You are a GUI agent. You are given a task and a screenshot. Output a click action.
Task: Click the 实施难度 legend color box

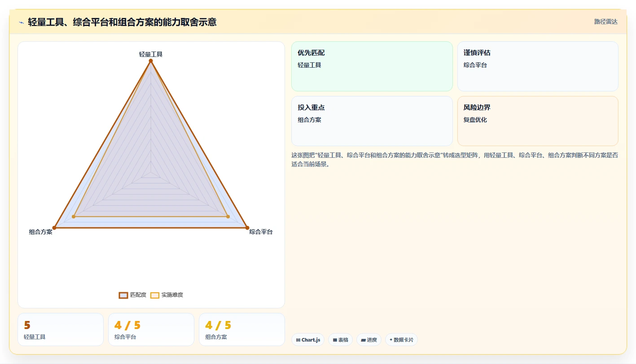155,295
